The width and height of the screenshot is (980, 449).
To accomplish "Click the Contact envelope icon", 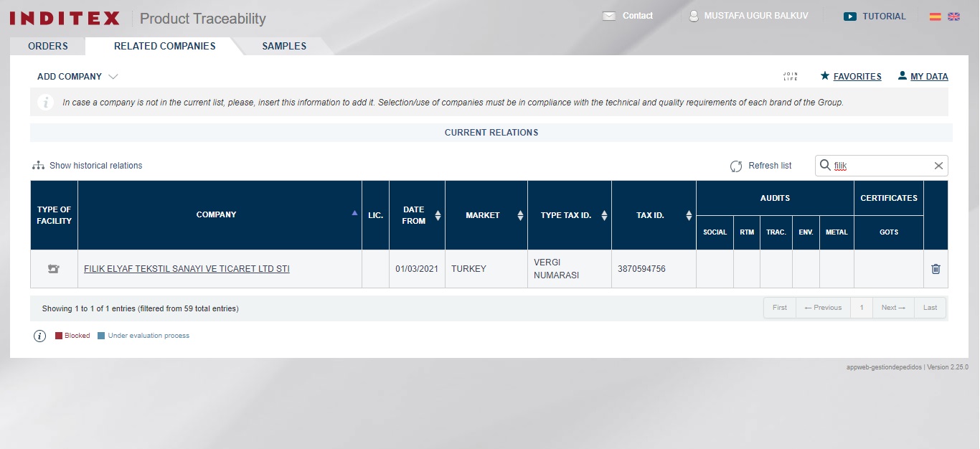I will 609,16.
